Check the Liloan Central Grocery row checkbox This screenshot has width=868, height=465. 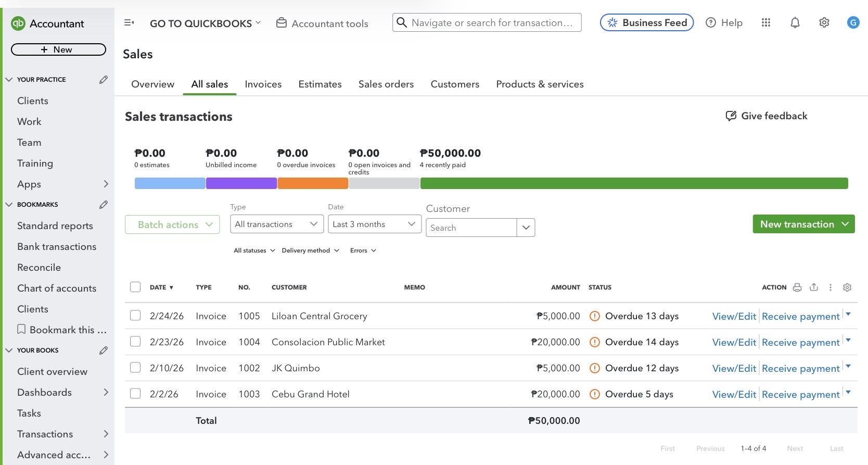[135, 316]
